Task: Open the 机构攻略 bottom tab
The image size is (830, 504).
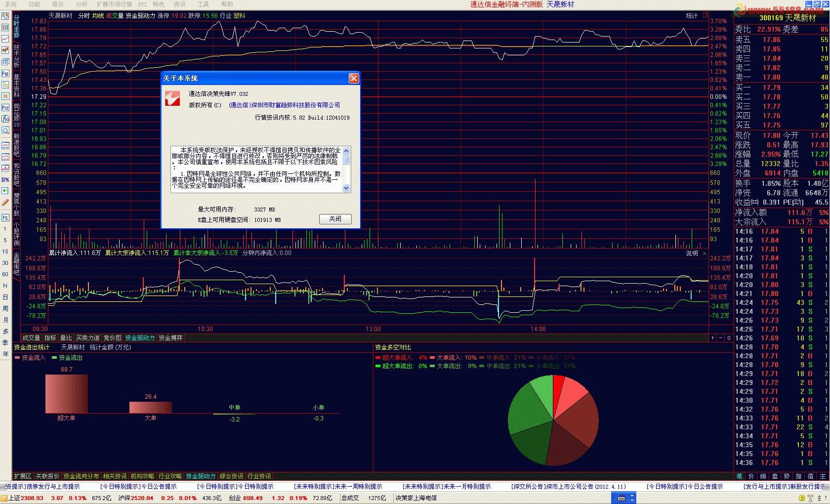Action: [142, 476]
